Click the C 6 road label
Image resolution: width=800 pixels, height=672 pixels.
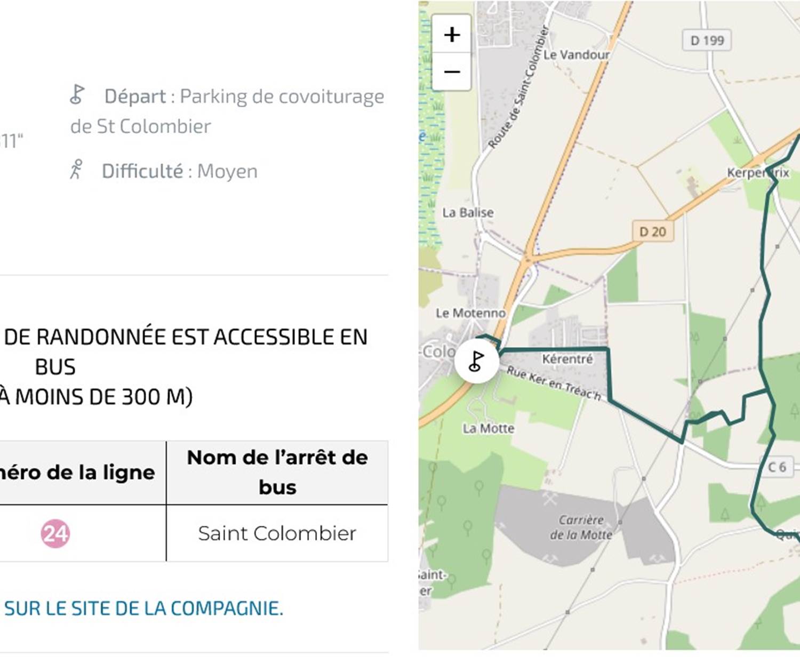[777, 467]
